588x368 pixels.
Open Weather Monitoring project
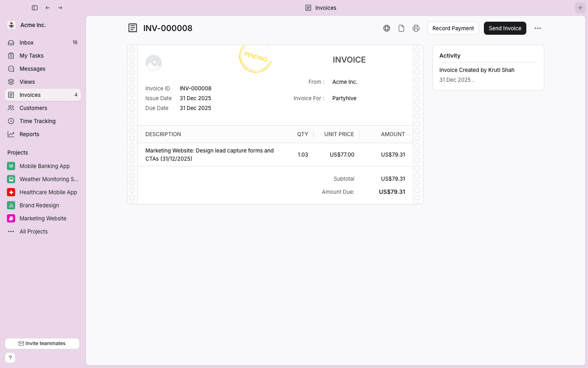(43, 179)
